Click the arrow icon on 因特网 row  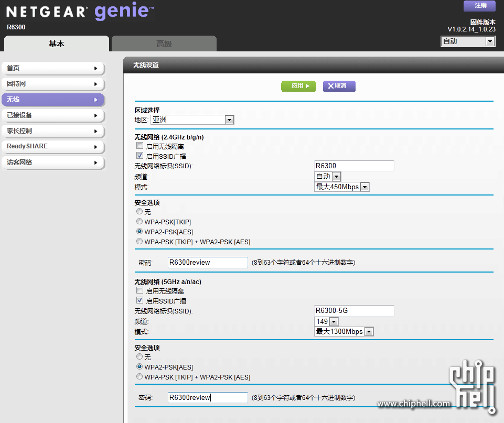pyautogui.click(x=95, y=84)
